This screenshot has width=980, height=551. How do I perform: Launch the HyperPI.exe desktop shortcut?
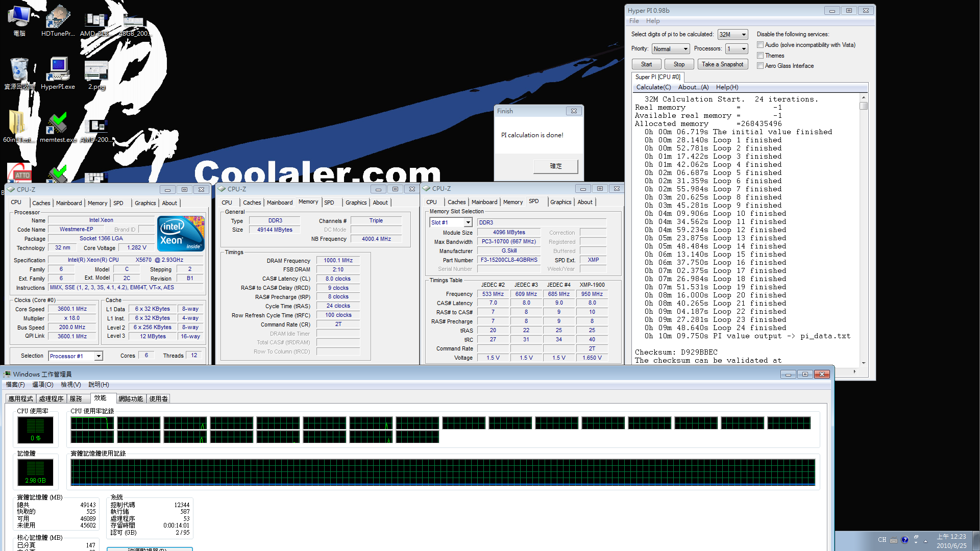pyautogui.click(x=58, y=73)
